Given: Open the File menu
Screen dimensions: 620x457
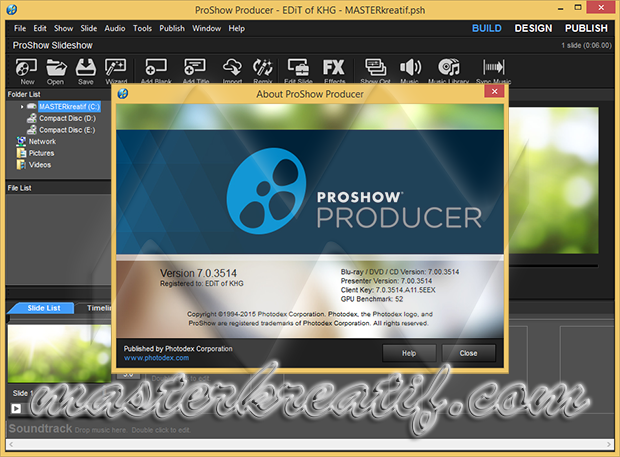Looking at the screenshot, I should click(x=20, y=28).
